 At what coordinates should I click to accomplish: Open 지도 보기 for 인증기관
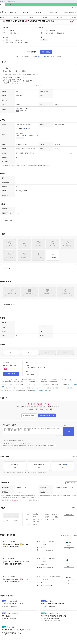coord(72,488)
